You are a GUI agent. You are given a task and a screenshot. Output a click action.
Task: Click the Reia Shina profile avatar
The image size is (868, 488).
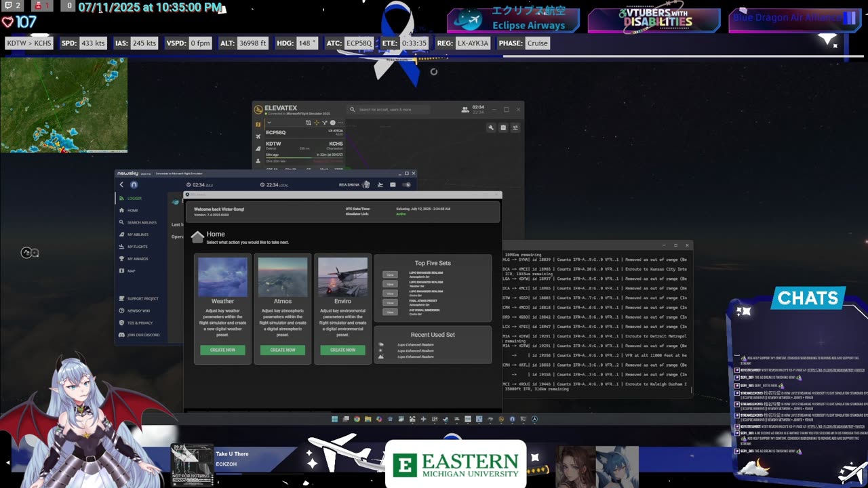click(366, 184)
